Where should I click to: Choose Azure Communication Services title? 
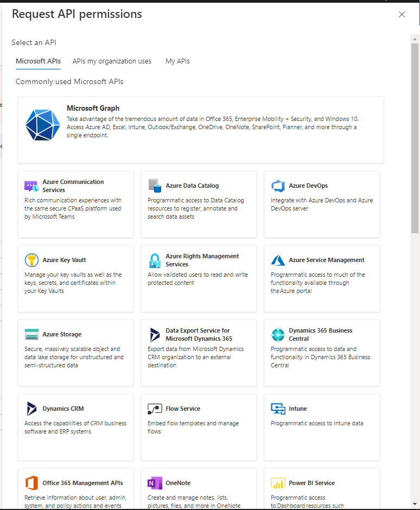tap(73, 186)
